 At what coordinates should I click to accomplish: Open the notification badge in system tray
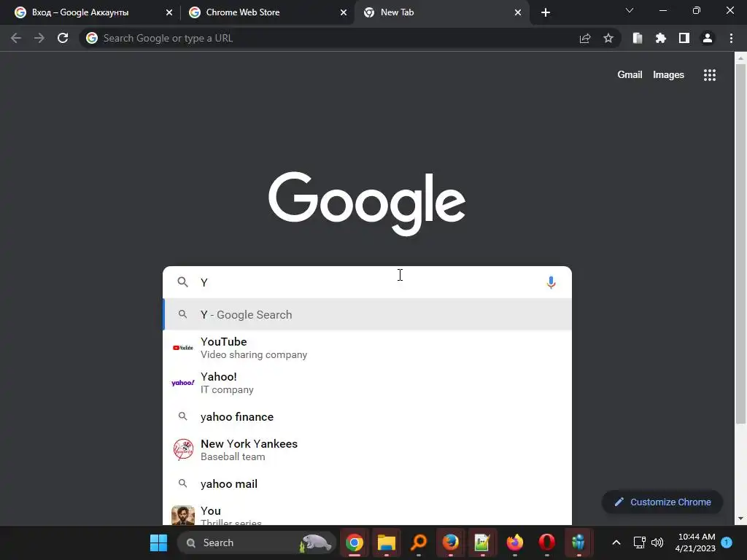pyautogui.click(x=727, y=542)
